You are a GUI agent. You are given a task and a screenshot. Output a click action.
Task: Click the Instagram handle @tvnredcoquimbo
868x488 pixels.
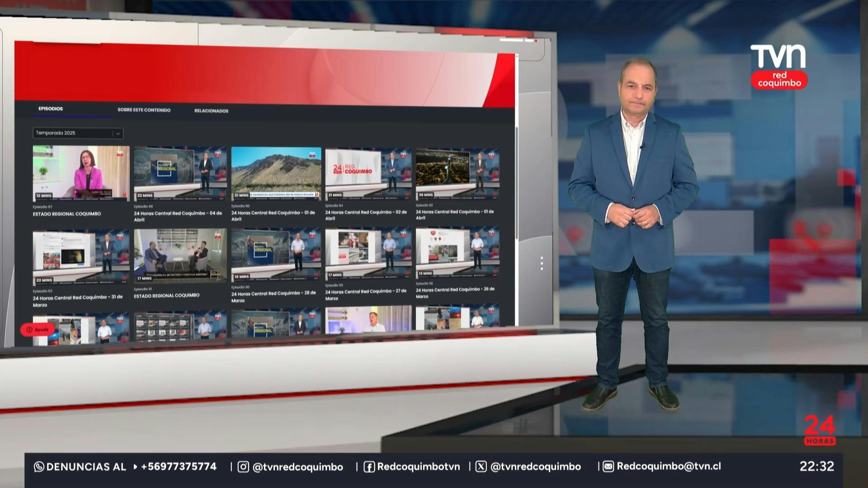297,467
